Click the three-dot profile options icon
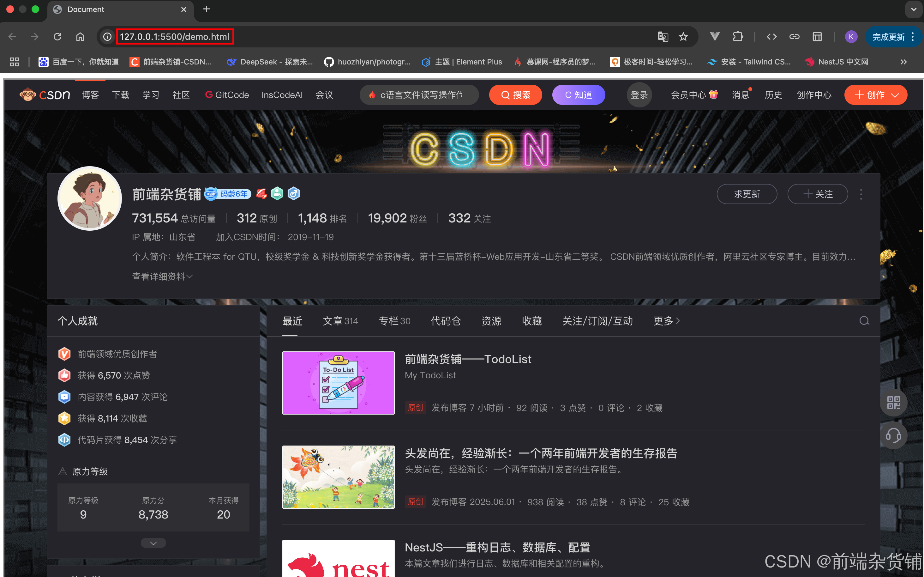The width and height of the screenshot is (924, 577). coord(861,194)
